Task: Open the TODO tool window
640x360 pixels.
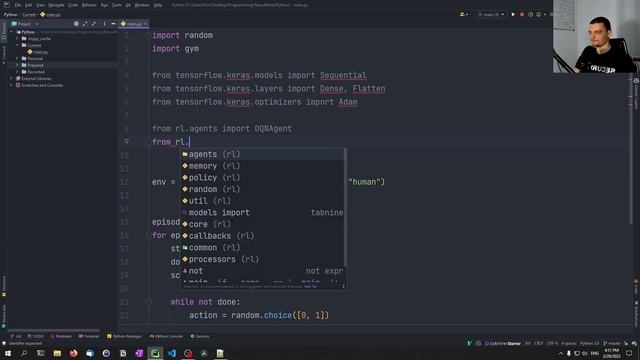Action: pyautogui.click(x=36, y=336)
